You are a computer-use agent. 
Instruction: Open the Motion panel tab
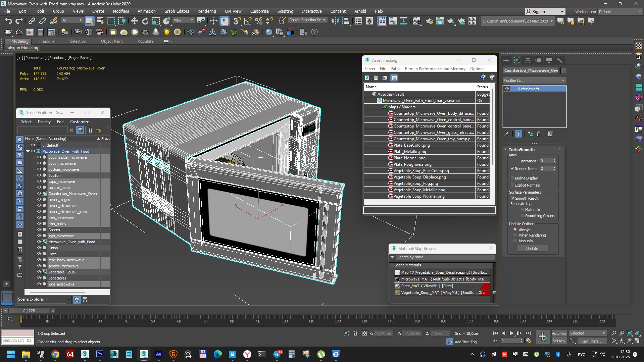click(538, 60)
